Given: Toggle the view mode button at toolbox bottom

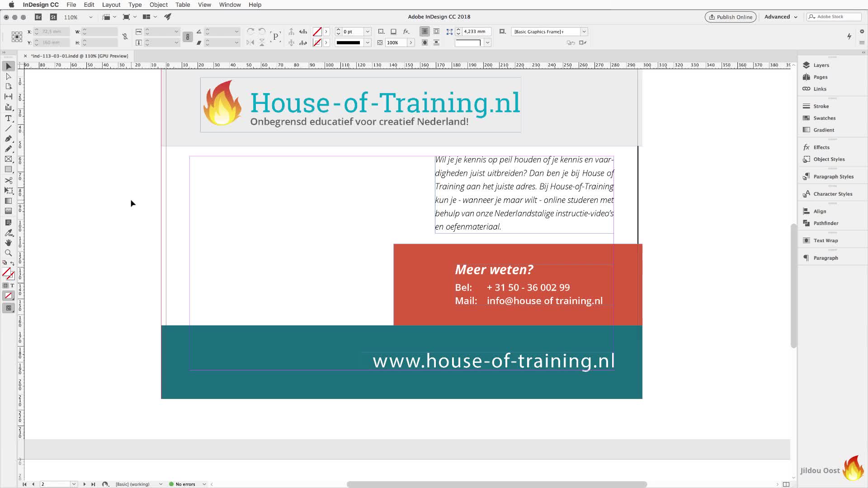Looking at the screenshot, I should (x=8, y=308).
